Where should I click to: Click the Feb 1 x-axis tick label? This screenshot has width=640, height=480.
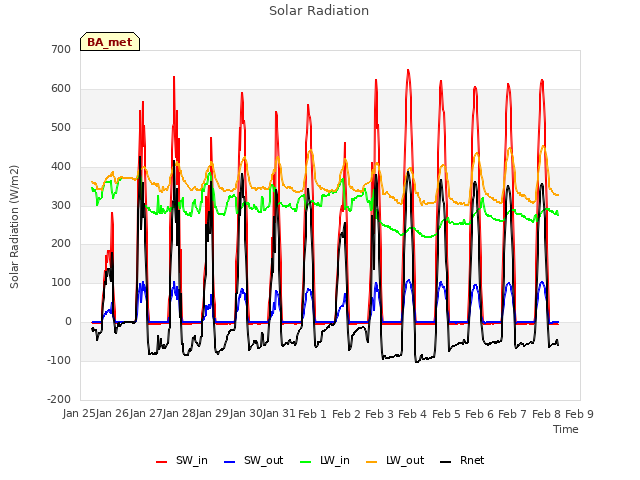[313, 414]
